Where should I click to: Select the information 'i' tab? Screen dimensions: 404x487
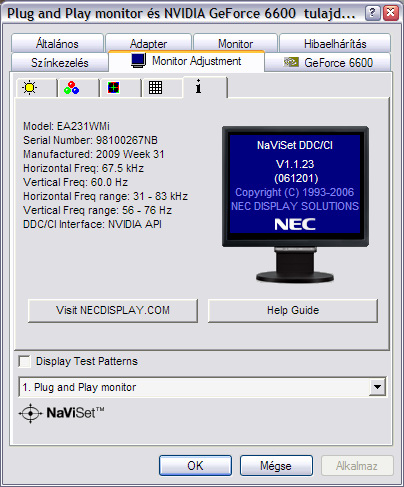pos(205,87)
